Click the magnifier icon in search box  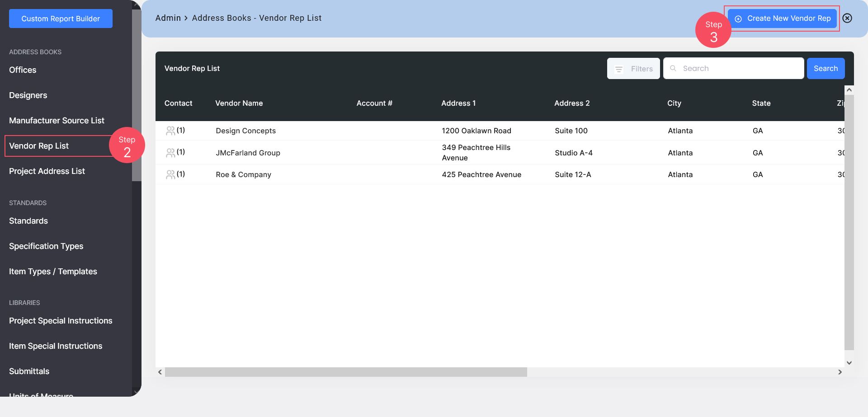(673, 68)
